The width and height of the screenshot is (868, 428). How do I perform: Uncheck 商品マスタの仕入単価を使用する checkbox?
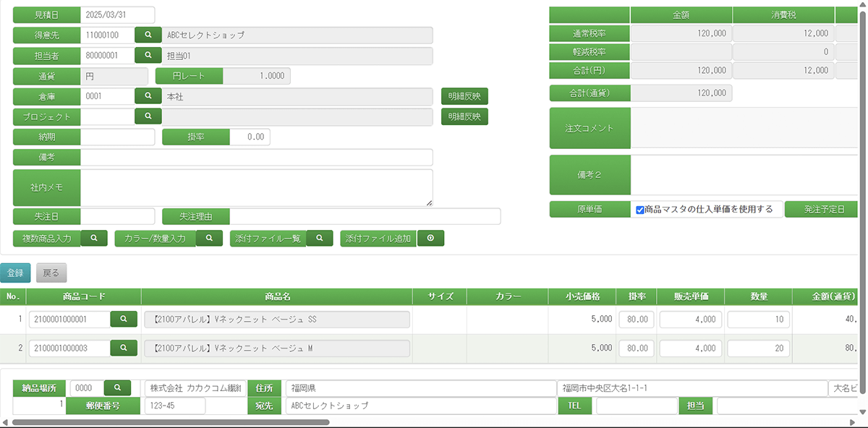tap(640, 210)
